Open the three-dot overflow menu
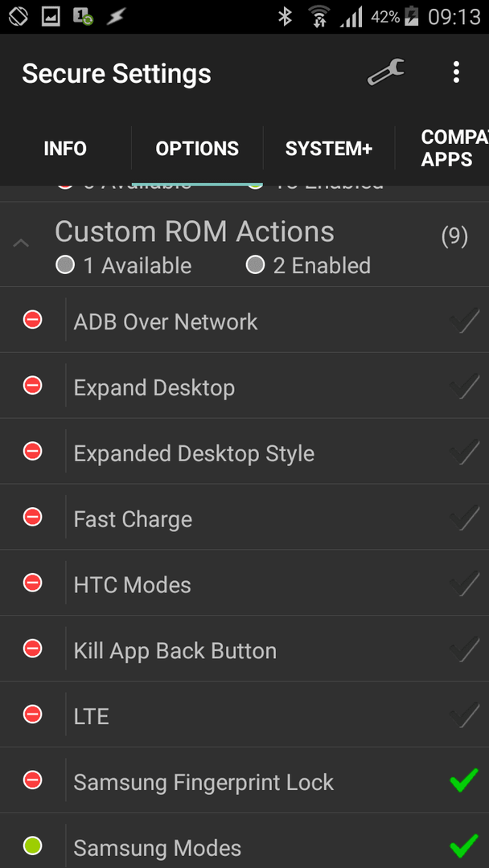Image resolution: width=489 pixels, height=868 pixels. 456,72
